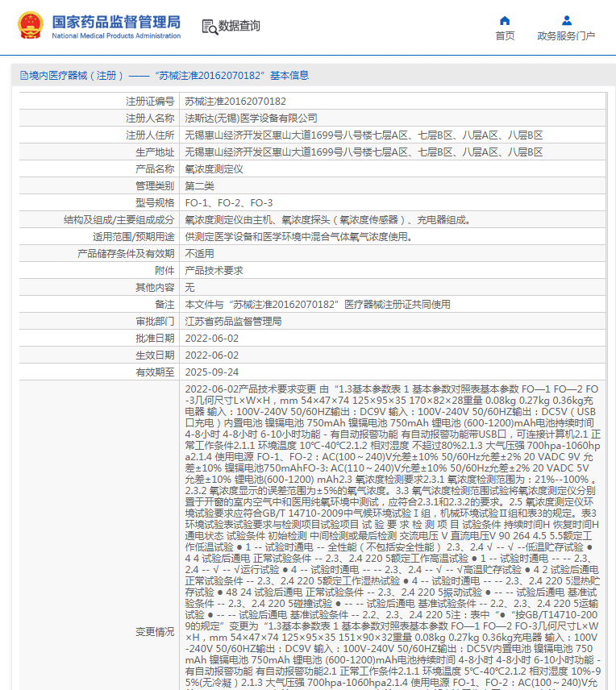Click National Medical Products Administration subtitle
The width and height of the screenshot is (616, 690).
click(116, 35)
